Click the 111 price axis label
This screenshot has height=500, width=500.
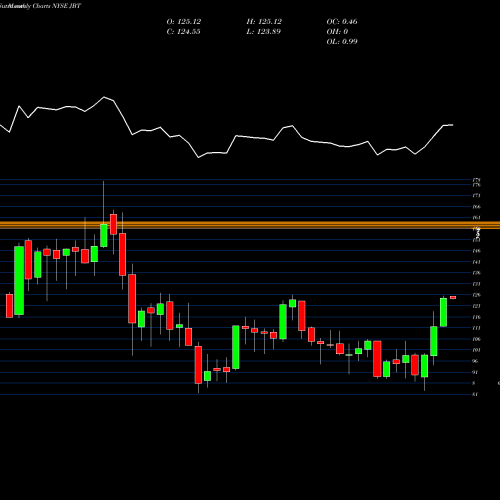476,328
